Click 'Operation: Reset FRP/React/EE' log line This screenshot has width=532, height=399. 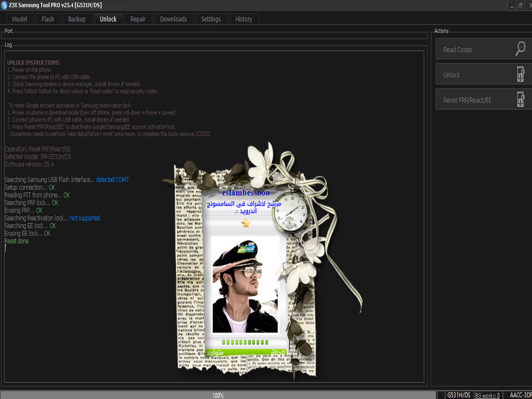pos(37,149)
